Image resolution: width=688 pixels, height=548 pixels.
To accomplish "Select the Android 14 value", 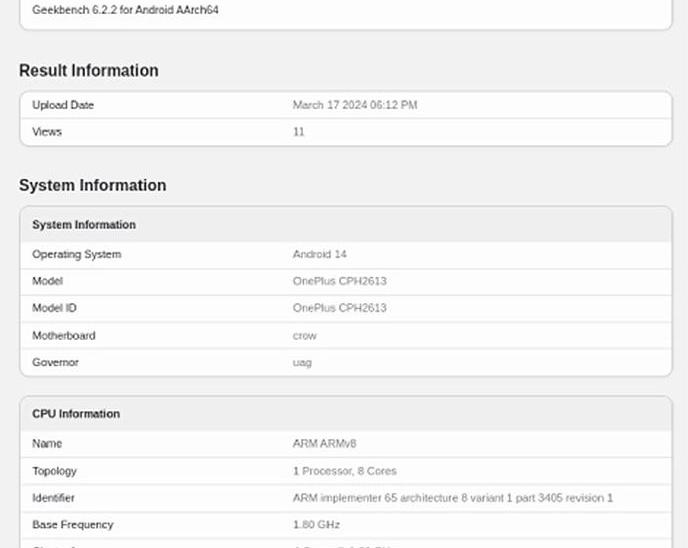I will click(x=320, y=254).
